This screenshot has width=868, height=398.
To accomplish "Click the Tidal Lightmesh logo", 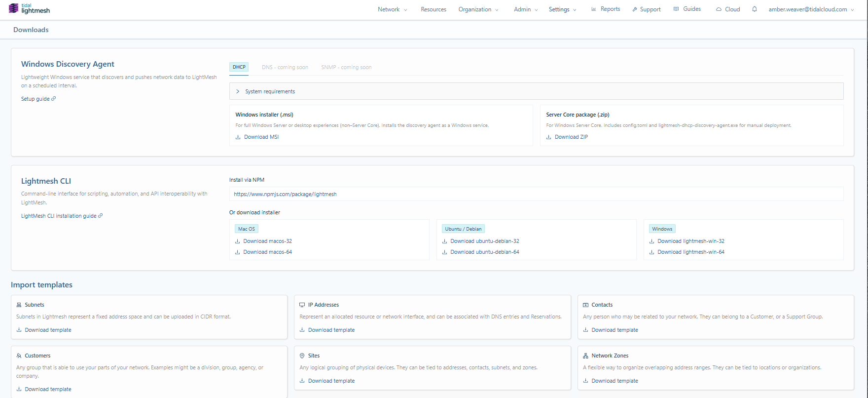I will [x=29, y=8].
